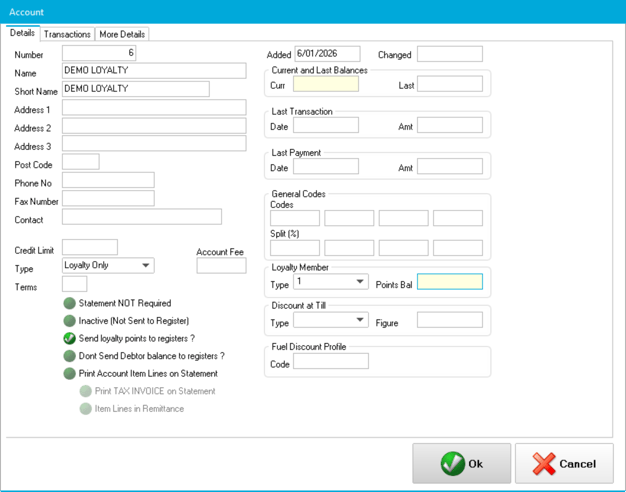Click the Address 1 field
This screenshot has width=626, height=492.
154,107
